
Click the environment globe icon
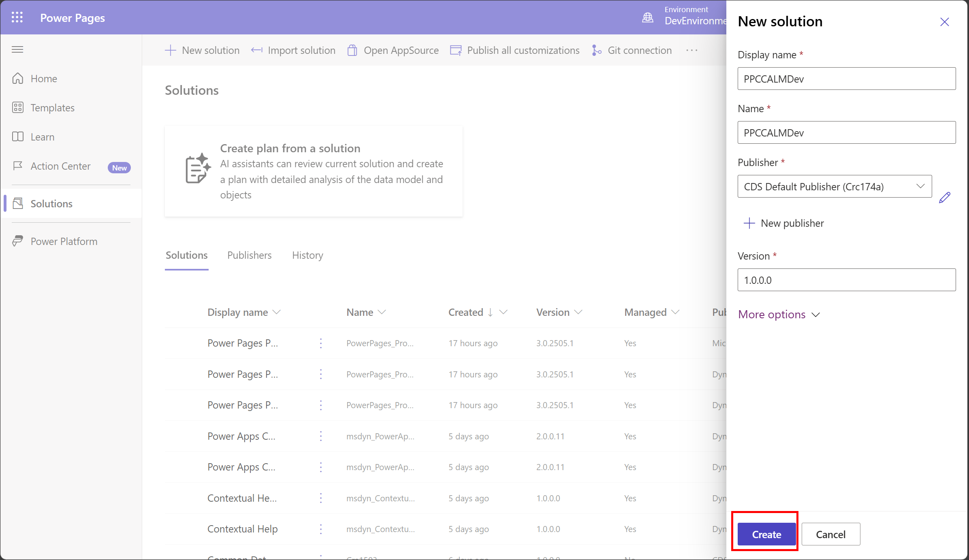[647, 17]
